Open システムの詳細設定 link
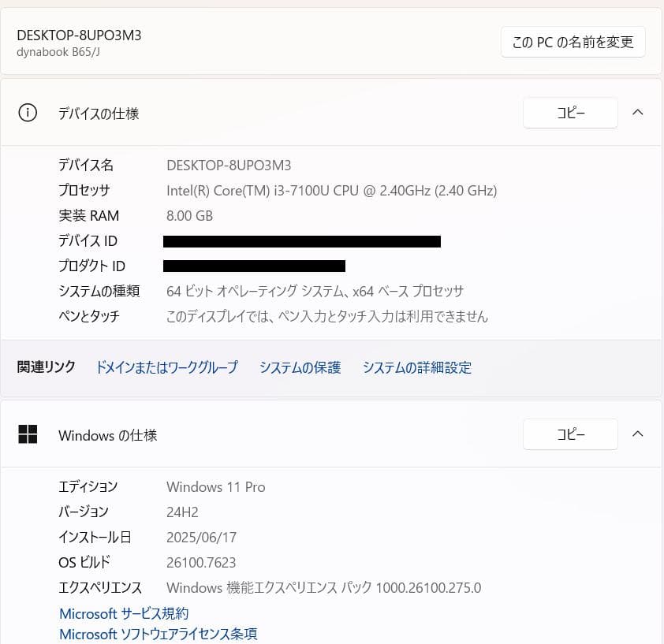This screenshot has height=644, width=664. (x=417, y=367)
